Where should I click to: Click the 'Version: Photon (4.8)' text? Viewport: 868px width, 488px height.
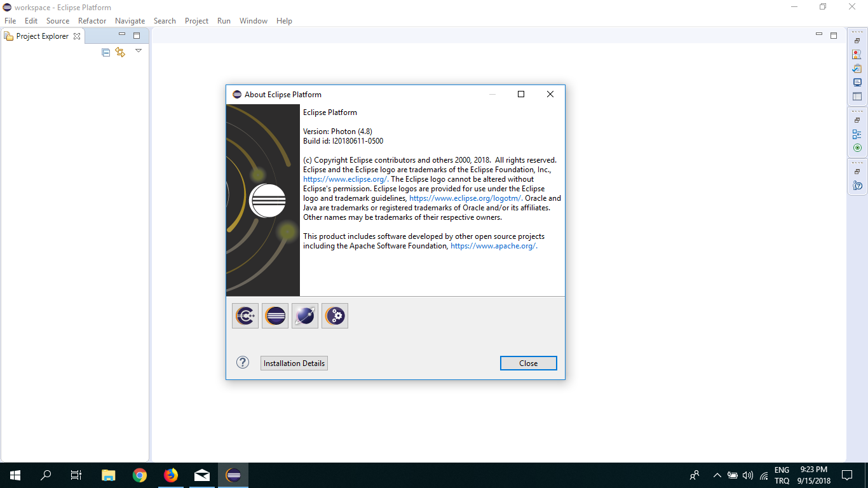click(337, 132)
